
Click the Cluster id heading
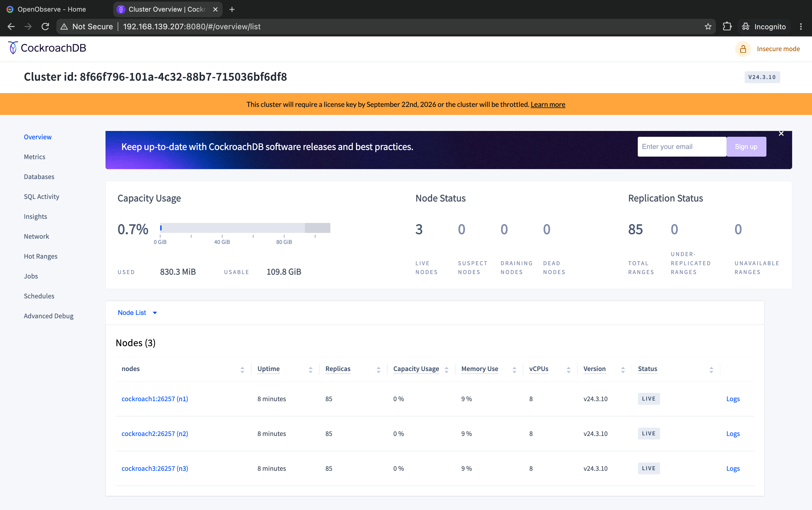pyautogui.click(x=155, y=77)
